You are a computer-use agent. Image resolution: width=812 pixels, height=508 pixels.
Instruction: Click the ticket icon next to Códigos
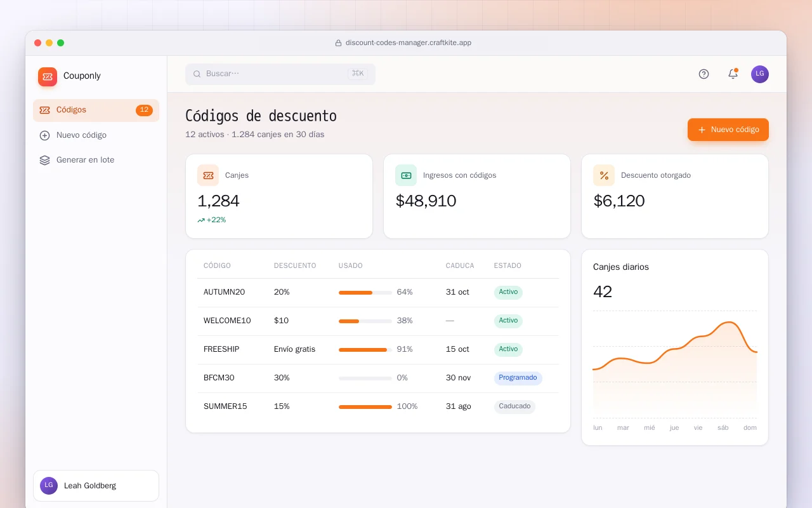(x=44, y=110)
